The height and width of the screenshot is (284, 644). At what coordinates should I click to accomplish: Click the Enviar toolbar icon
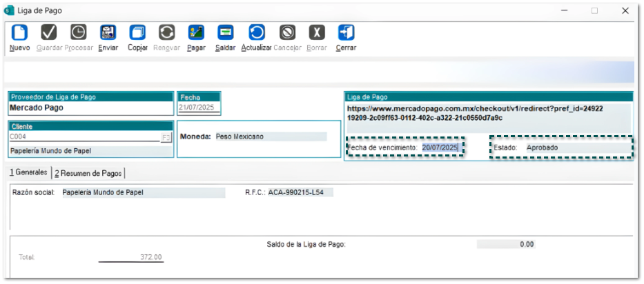tap(108, 32)
